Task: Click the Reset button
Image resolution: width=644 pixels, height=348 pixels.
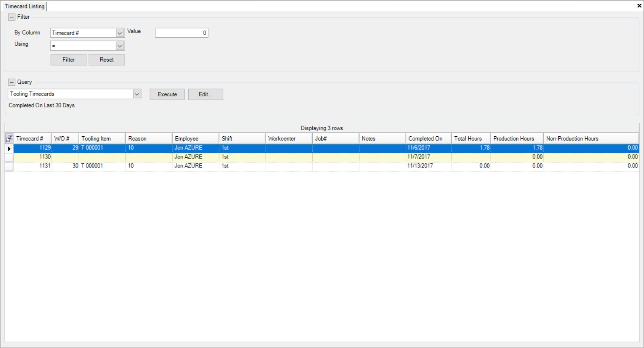Action: click(107, 60)
